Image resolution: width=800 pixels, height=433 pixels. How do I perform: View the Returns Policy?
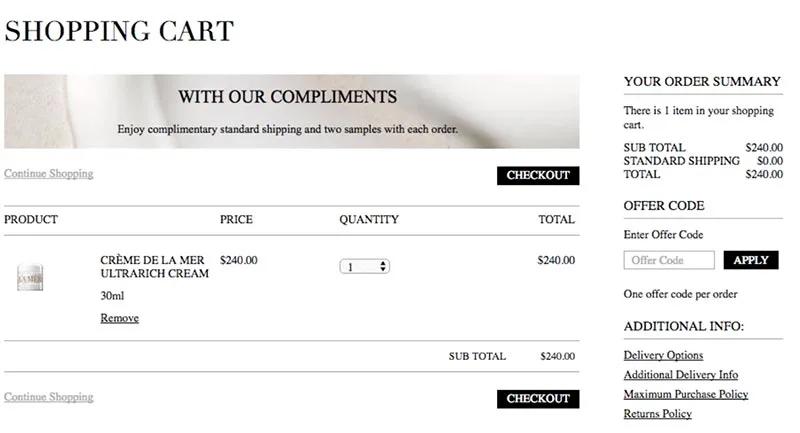click(x=657, y=413)
